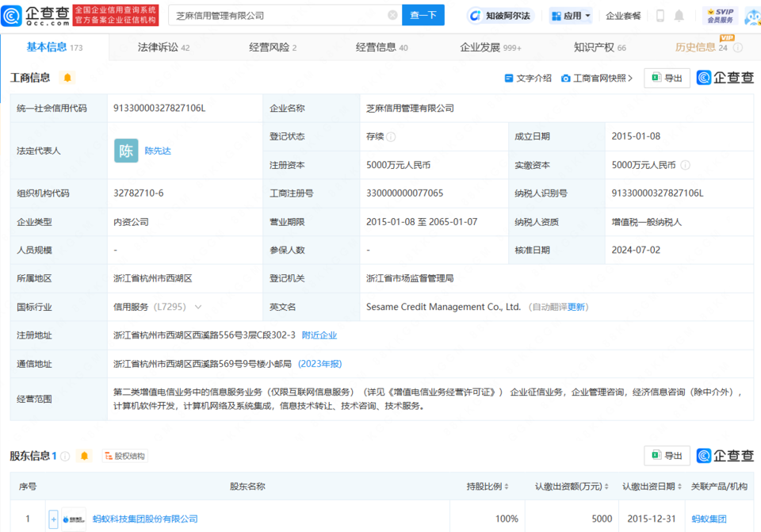Open legal representative 陈先达 link
This screenshot has width=761, height=532.
click(157, 151)
